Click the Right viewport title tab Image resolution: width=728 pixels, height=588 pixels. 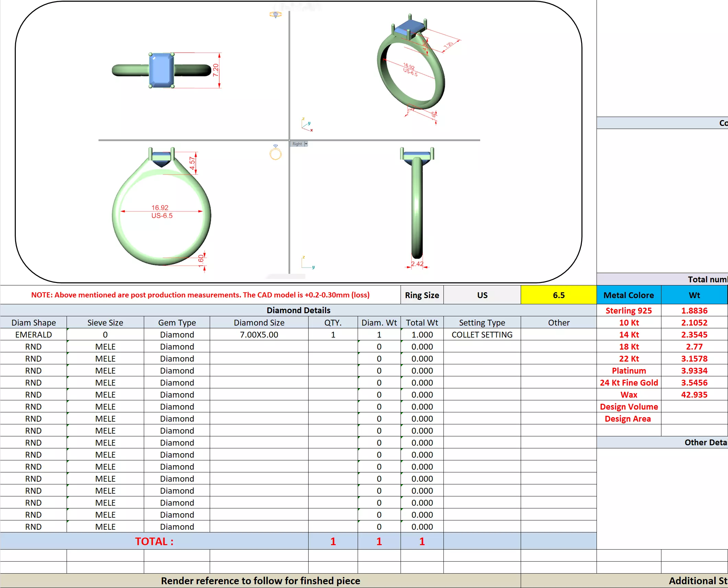coord(297,144)
